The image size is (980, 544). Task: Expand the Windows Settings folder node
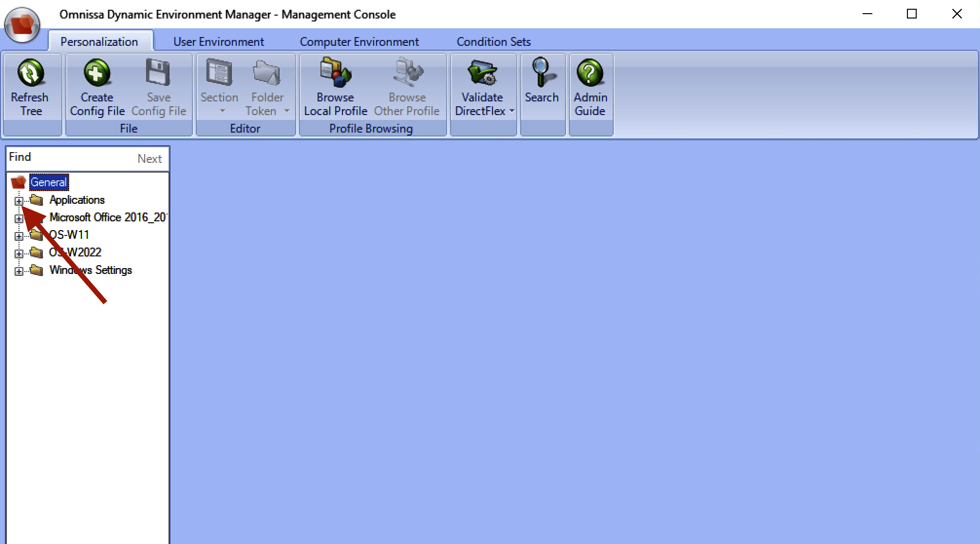pyautogui.click(x=19, y=271)
